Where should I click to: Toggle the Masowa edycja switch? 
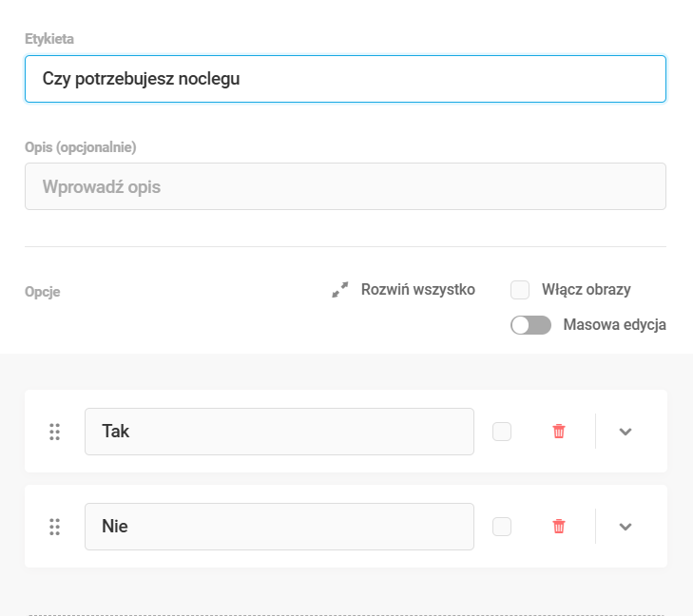tap(530, 325)
